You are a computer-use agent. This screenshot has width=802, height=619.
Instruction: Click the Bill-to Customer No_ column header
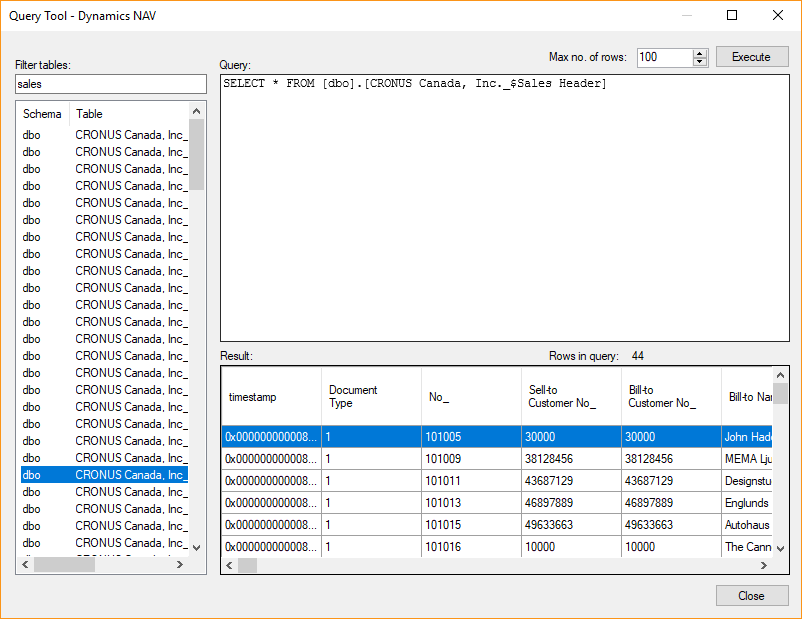[672, 396]
